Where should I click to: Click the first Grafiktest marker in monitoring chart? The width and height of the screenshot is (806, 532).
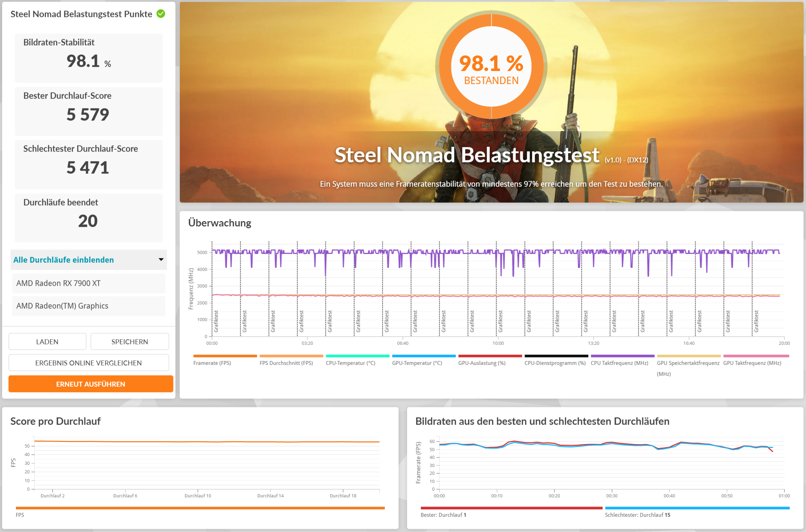tap(216, 321)
